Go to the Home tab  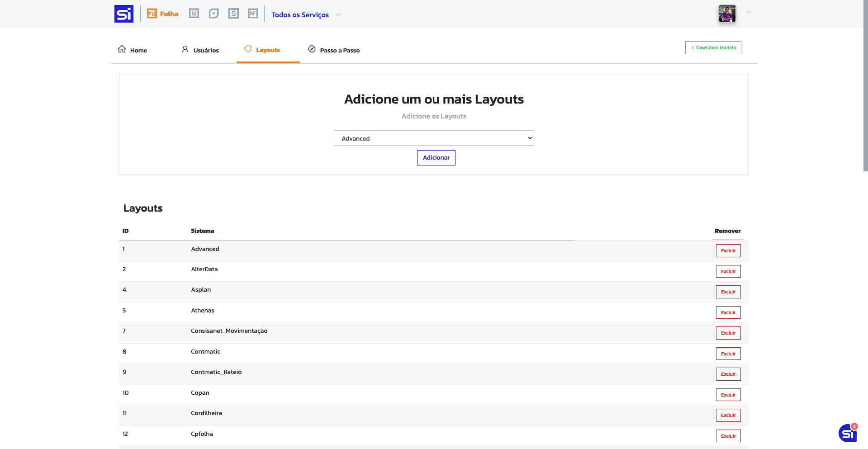click(133, 50)
